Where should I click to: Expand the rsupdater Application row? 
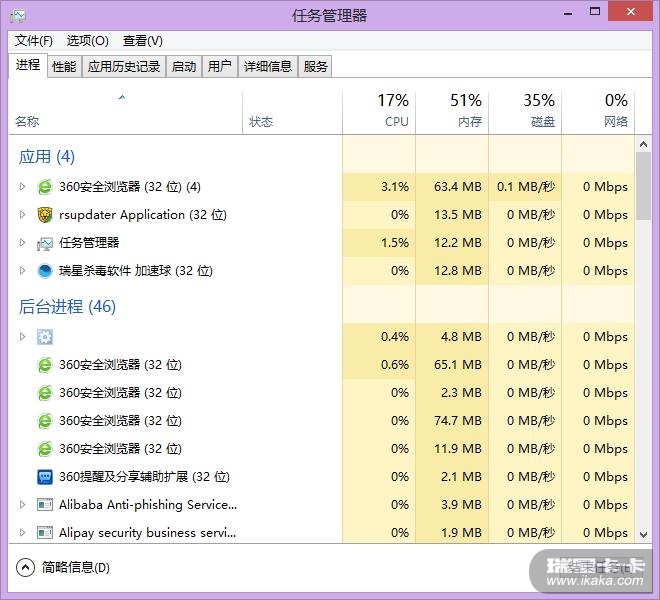click(x=22, y=215)
